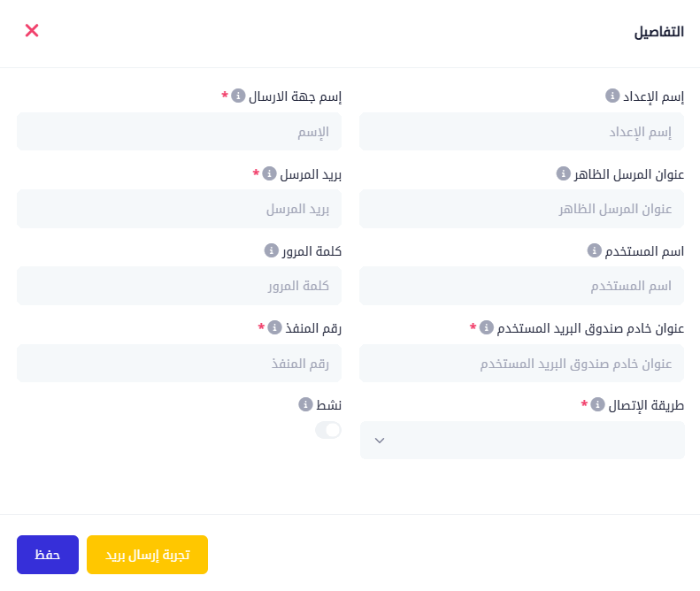700x591 pixels.
Task: Click info icon next to إسم جهة الارسال
Action: click(x=238, y=96)
